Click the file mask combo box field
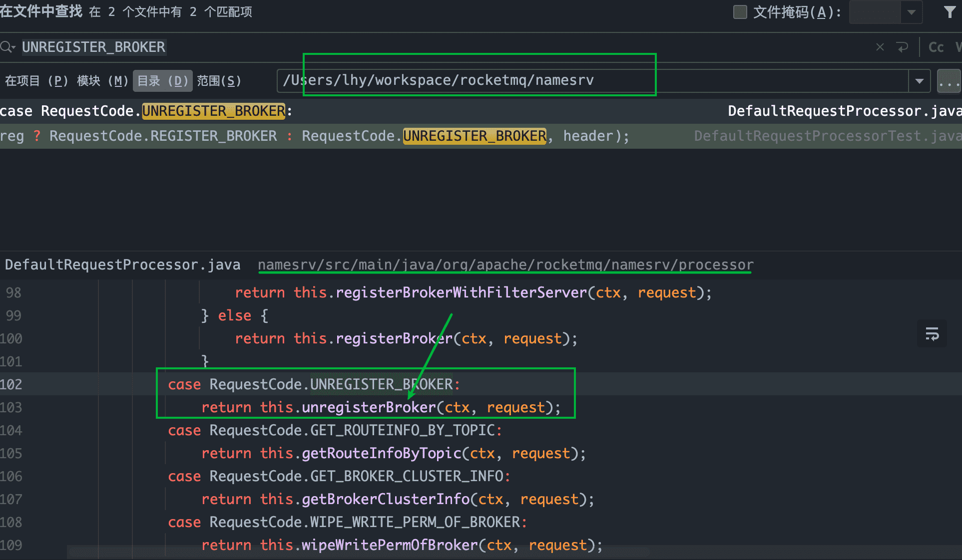This screenshot has height=560, width=962. (x=875, y=12)
